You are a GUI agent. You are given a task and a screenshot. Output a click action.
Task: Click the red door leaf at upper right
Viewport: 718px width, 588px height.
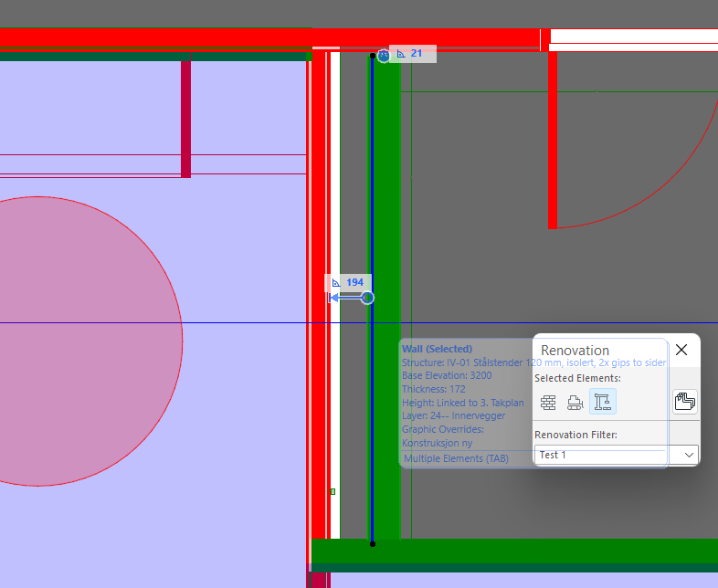pyautogui.click(x=553, y=137)
